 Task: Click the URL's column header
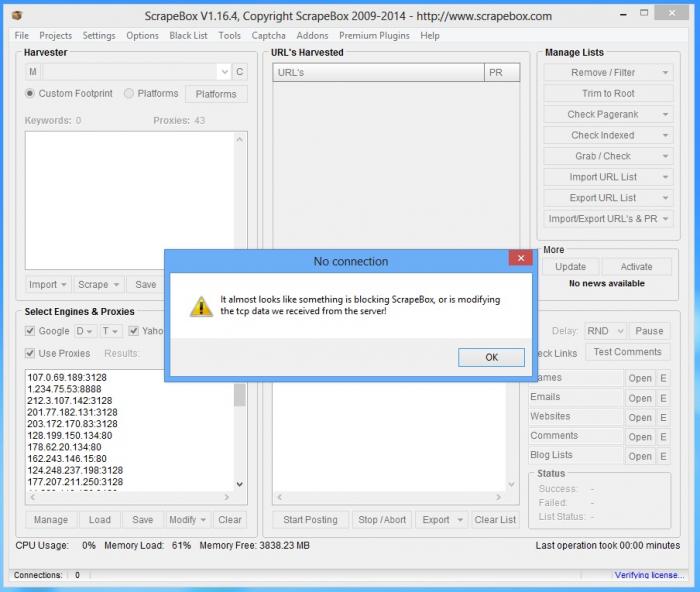click(379, 72)
